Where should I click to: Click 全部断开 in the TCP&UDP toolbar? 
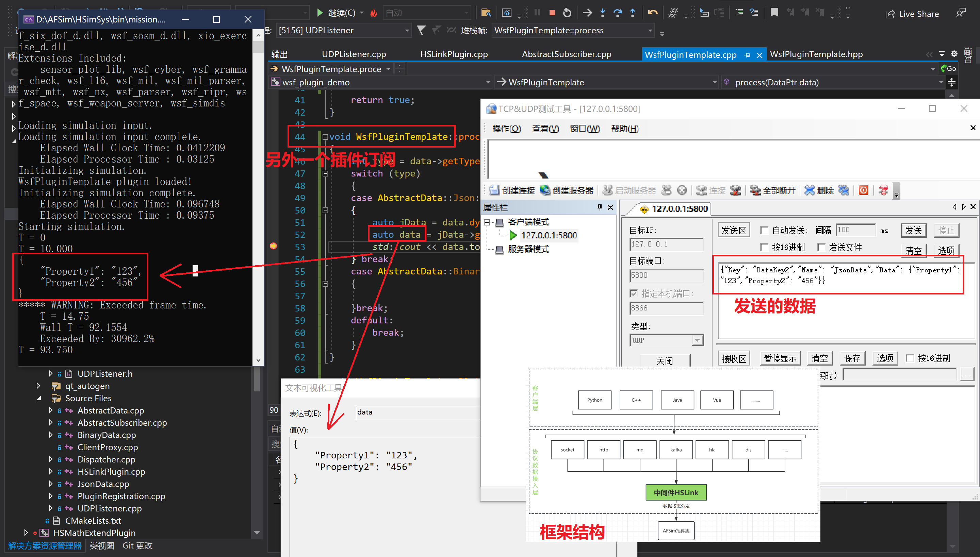point(779,190)
